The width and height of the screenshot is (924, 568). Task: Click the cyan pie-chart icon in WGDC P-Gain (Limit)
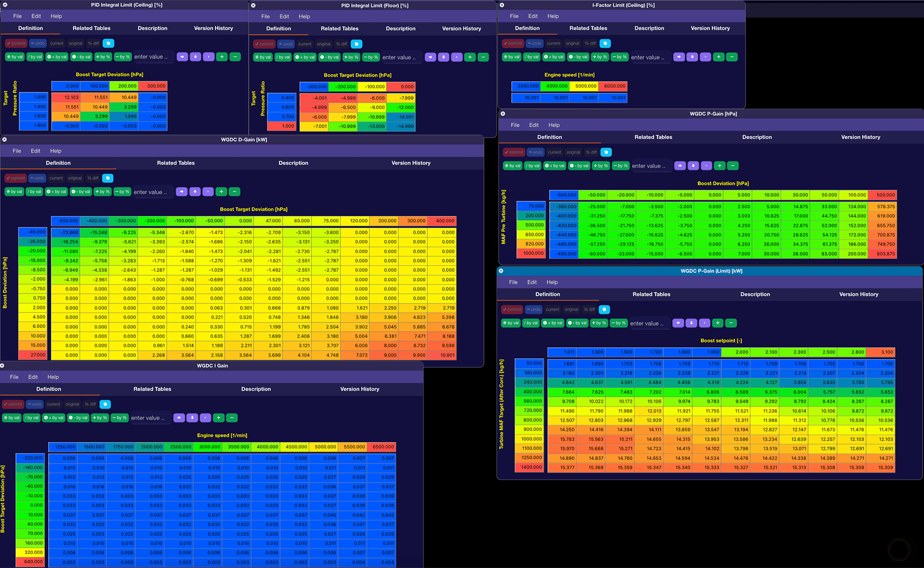tap(604, 309)
